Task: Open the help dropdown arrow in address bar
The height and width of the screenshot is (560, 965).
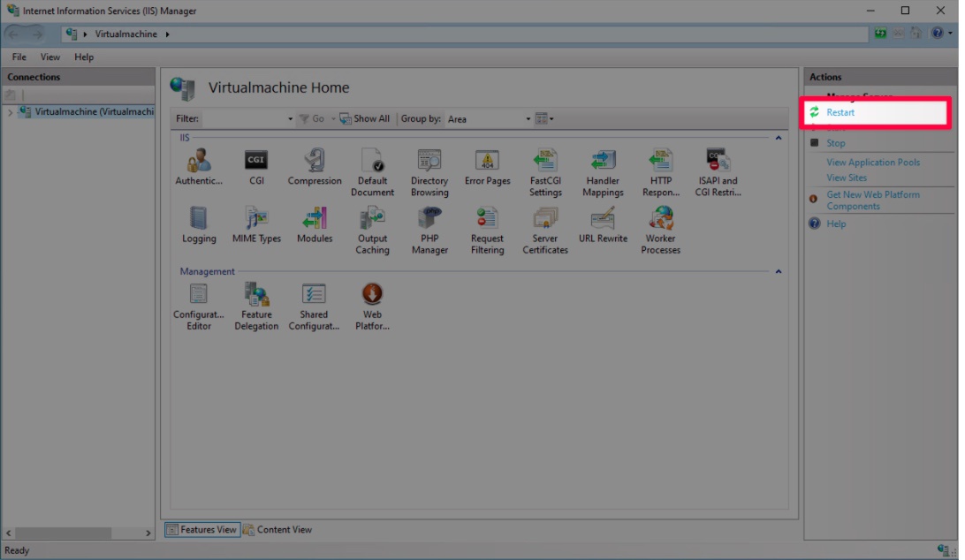Action: point(950,34)
